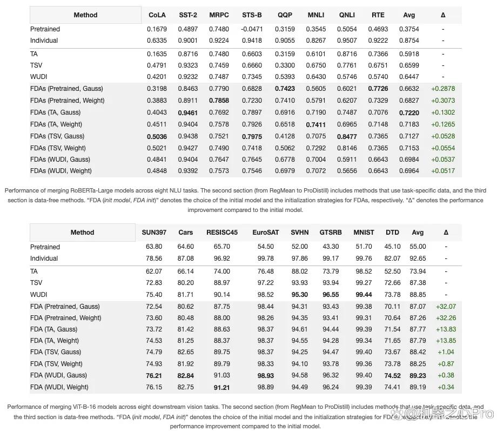Click the RESISC45 column header
Image resolution: width=504 pixels, height=431 pixels.
222,233
